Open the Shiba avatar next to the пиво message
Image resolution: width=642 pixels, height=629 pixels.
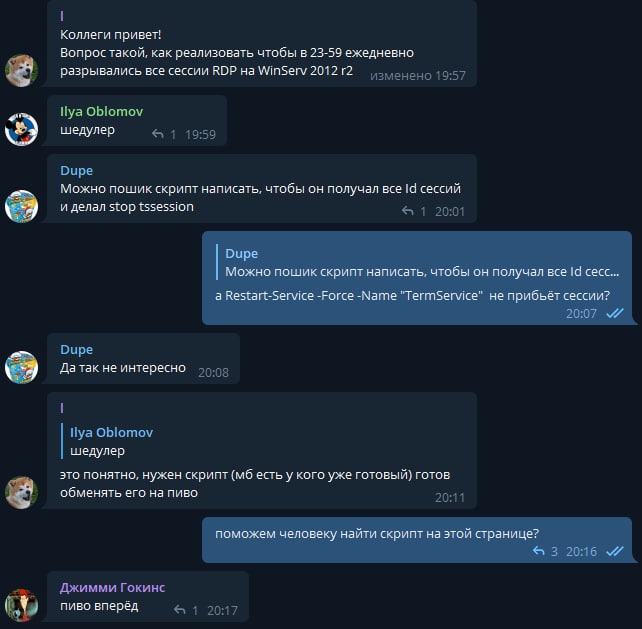point(21,492)
